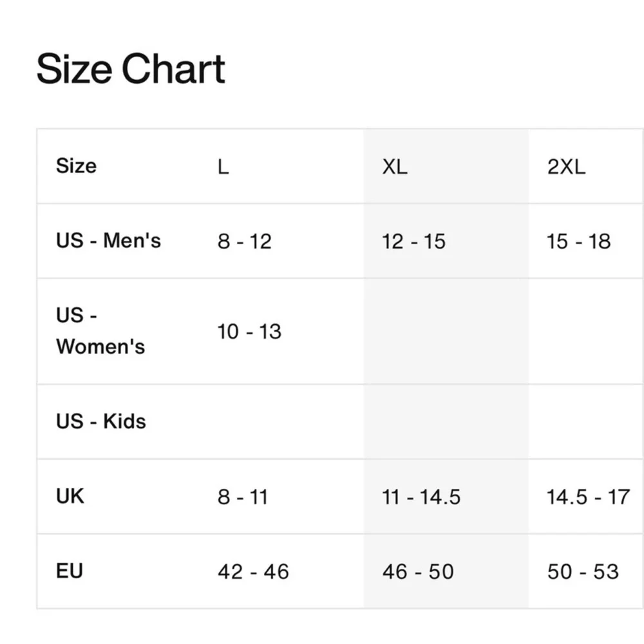Click the Size Chart heading
The image size is (644, 644).
coord(131,69)
